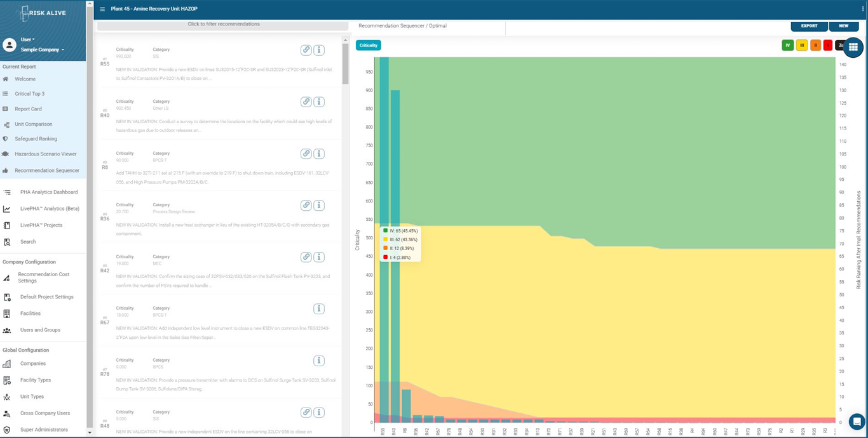This screenshot has height=438, width=868.
Task: Expand the User dropdown
Action: (x=27, y=39)
